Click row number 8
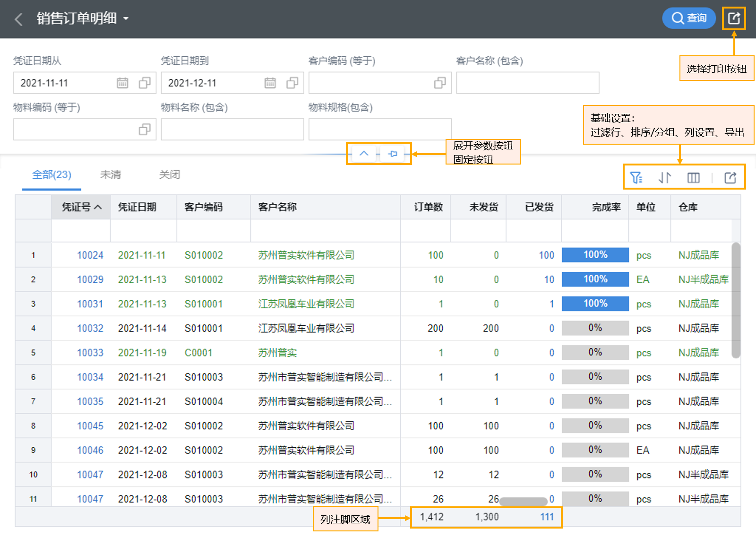756x538 pixels. (x=33, y=425)
